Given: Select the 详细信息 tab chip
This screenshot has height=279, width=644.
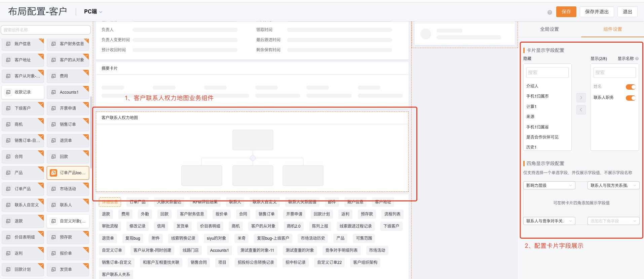Looking at the screenshot, I should tap(110, 202).
